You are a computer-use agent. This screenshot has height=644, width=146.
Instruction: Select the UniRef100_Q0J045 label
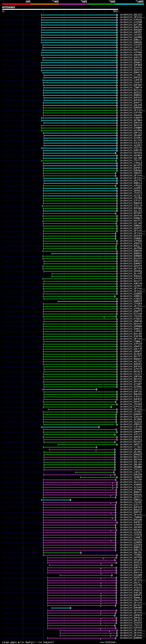tap(131, 274)
